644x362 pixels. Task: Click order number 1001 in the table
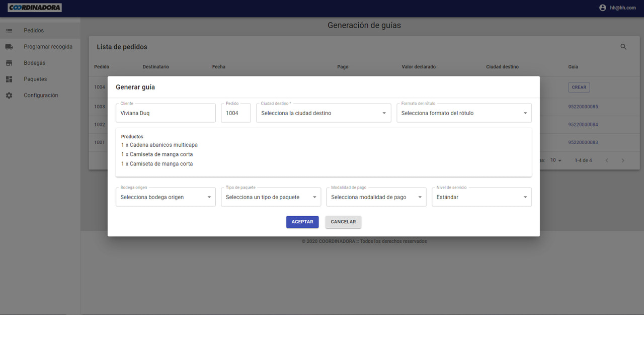pyautogui.click(x=100, y=142)
